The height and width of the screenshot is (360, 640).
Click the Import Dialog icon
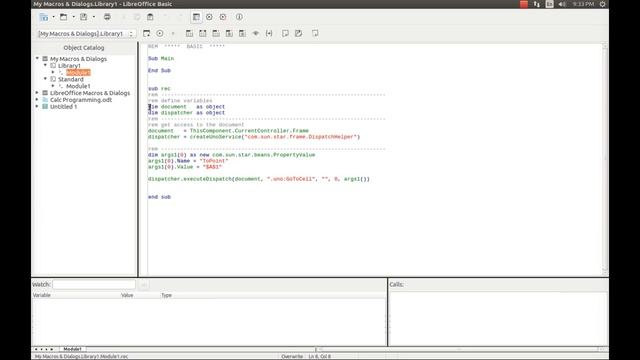[x=315, y=33]
